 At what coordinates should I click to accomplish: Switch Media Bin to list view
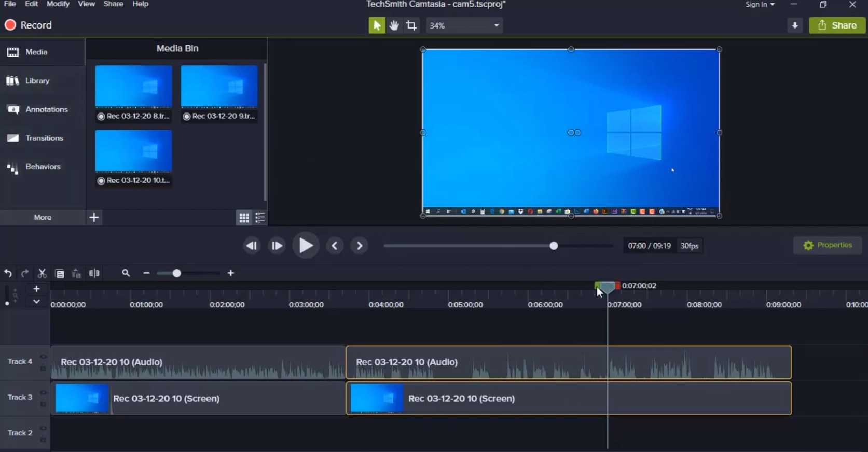point(260,218)
